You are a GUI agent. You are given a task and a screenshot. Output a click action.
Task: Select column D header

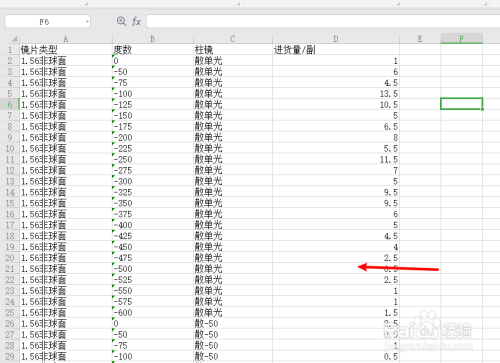(336, 39)
